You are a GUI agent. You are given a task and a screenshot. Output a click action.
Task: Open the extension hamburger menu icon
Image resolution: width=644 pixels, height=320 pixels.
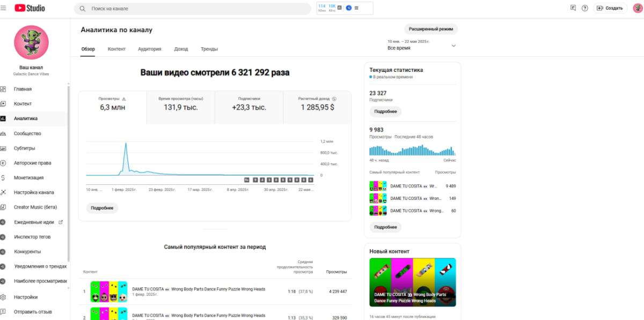coord(356,8)
